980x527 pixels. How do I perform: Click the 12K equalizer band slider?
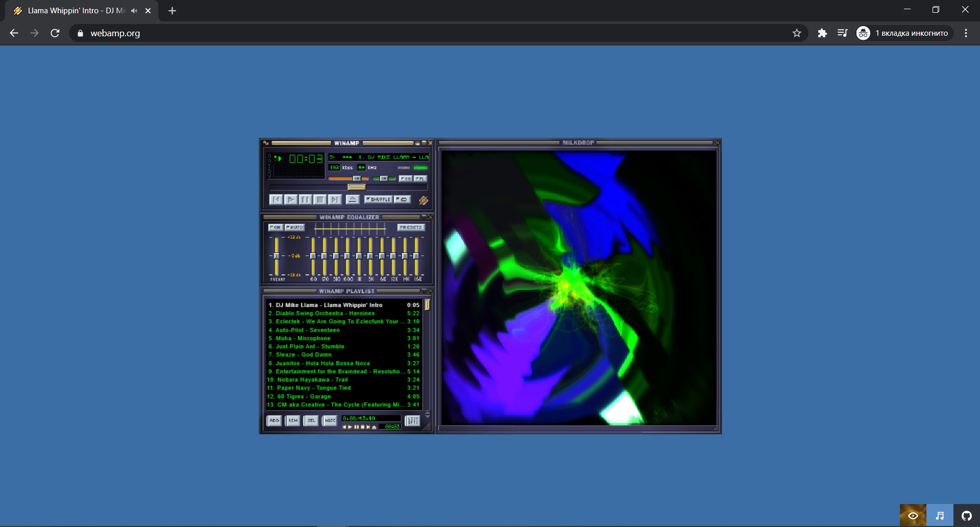(393, 256)
